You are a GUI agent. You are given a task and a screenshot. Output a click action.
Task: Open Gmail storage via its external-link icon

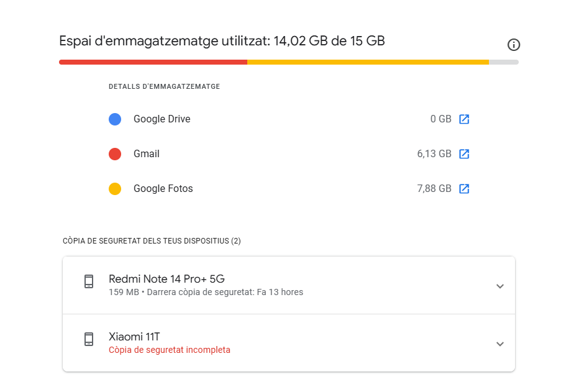pyautogui.click(x=464, y=154)
